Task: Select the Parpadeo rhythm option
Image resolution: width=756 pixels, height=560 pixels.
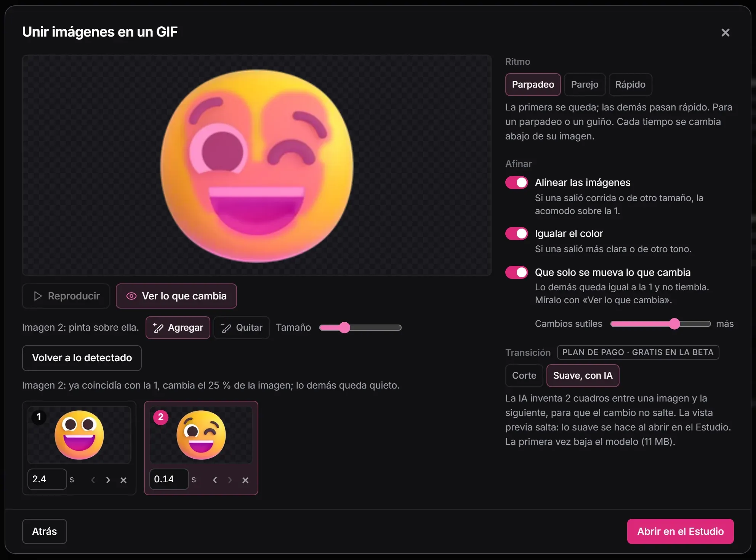Action: [533, 85]
